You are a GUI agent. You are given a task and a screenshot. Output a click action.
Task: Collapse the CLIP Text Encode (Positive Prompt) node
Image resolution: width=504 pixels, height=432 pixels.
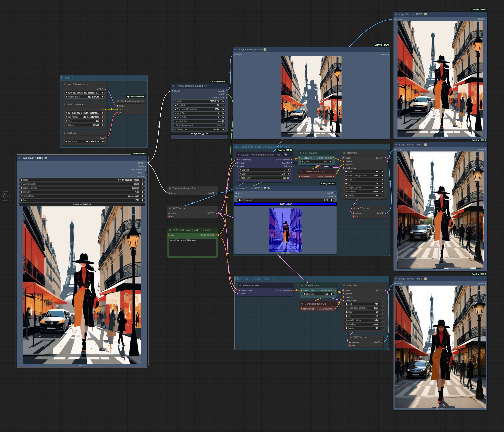(x=170, y=230)
